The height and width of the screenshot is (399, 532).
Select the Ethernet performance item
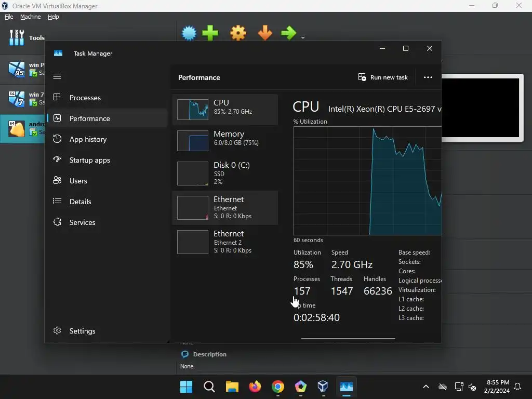pyautogui.click(x=225, y=208)
